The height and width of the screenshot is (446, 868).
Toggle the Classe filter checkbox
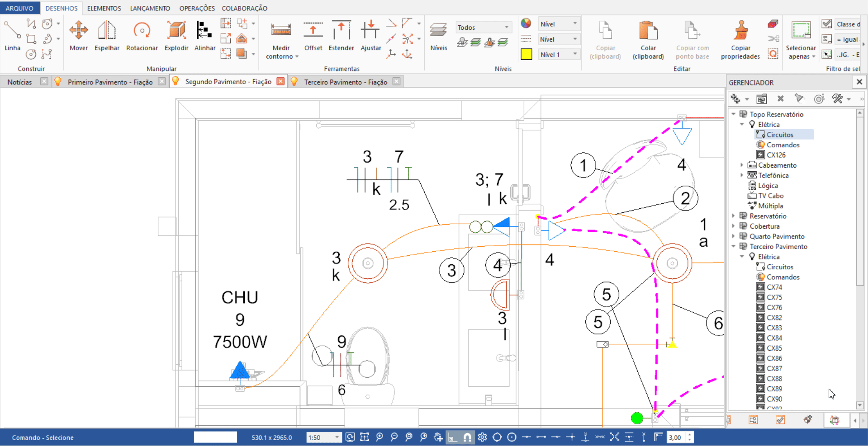[x=827, y=24]
